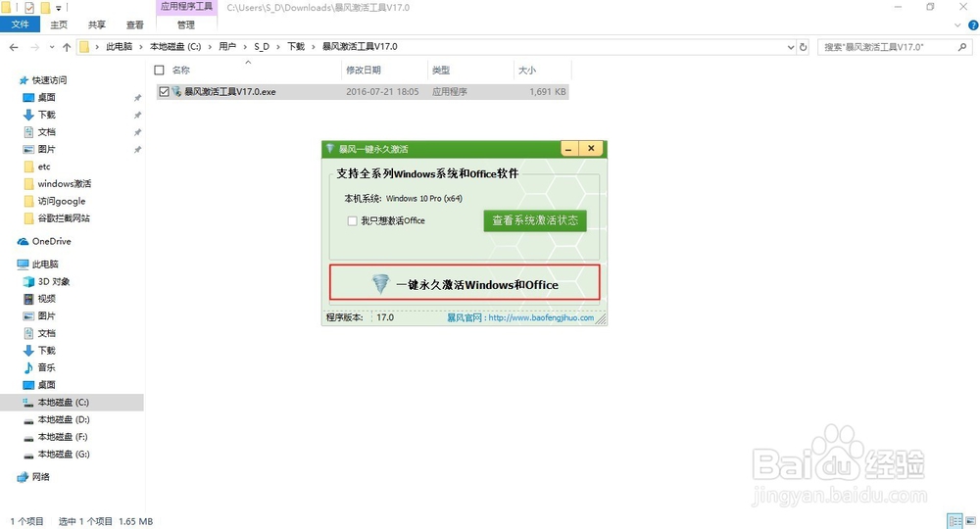Switch to details view icon in status bar
Screen dimensions: 980x529
(x=955, y=521)
